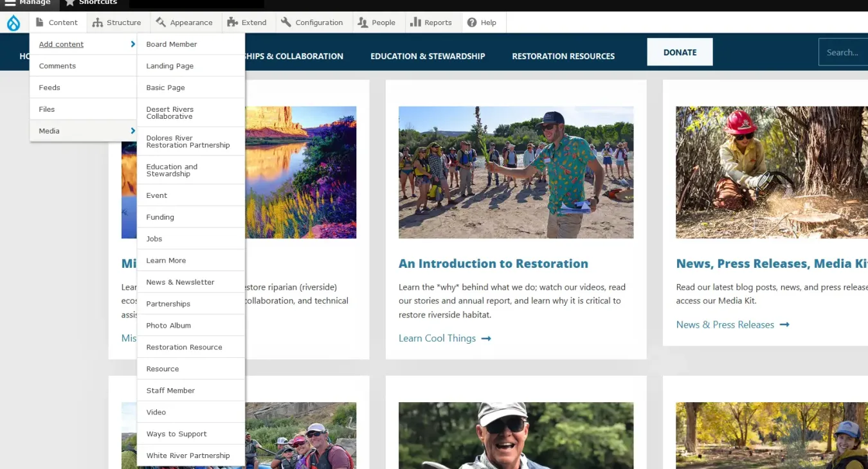Choose Restoration Resource content type
The height and width of the screenshot is (469, 868).
[191, 347]
